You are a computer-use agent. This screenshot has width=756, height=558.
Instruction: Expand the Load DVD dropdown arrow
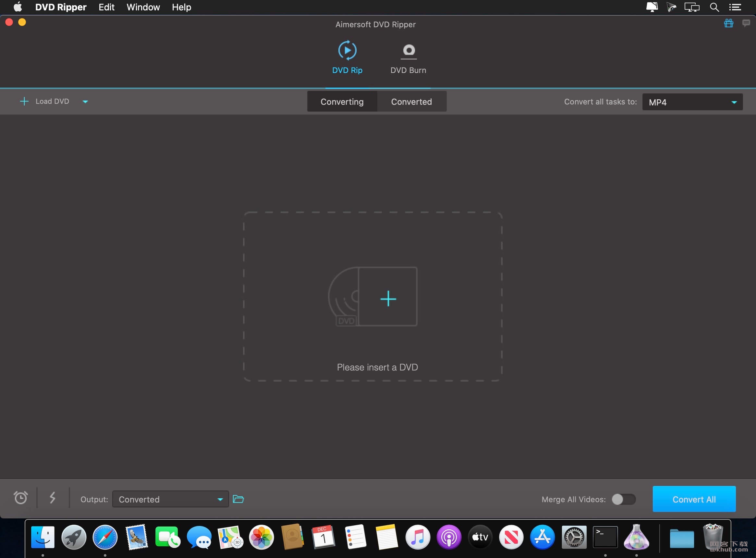point(85,102)
